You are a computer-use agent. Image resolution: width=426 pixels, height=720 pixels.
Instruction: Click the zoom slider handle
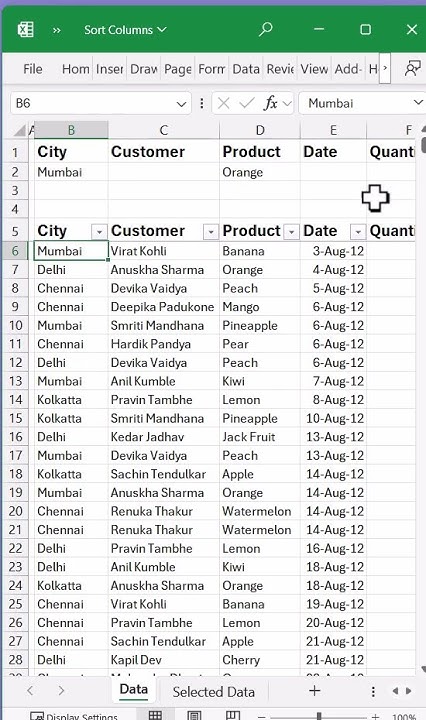point(319,716)
